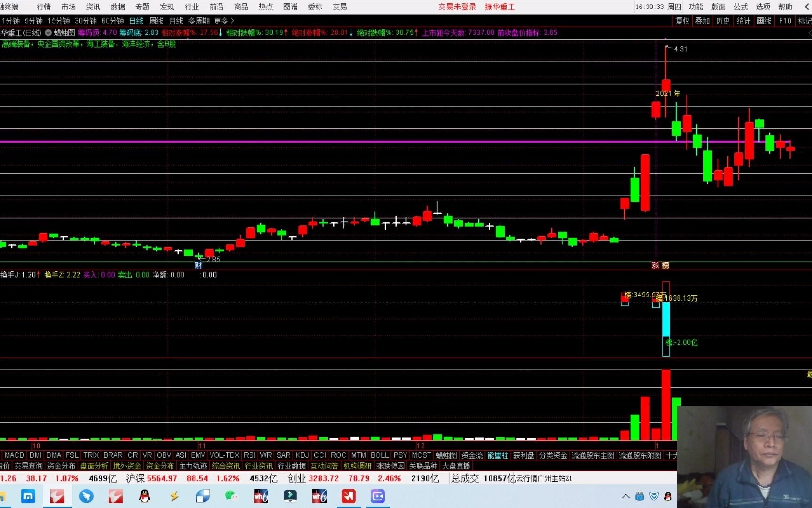
Task: Select the 周线 weekly chart period
Action: pos(156,21)
